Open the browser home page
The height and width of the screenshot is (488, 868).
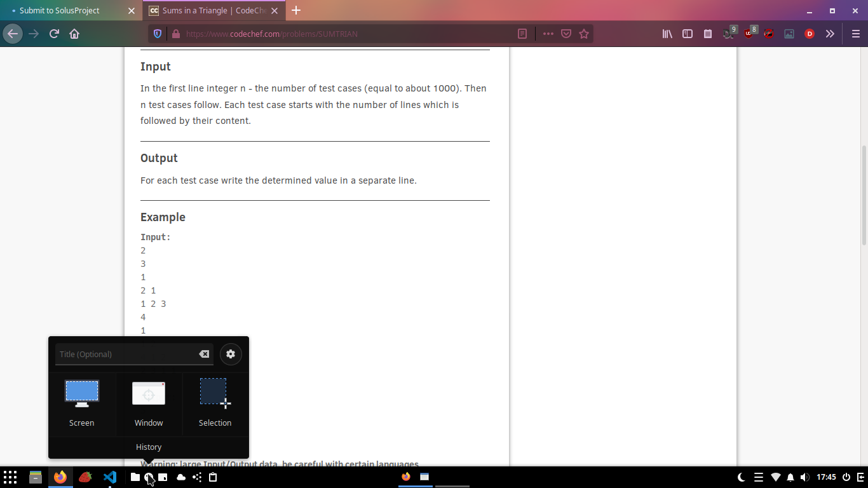click(74, 34)
